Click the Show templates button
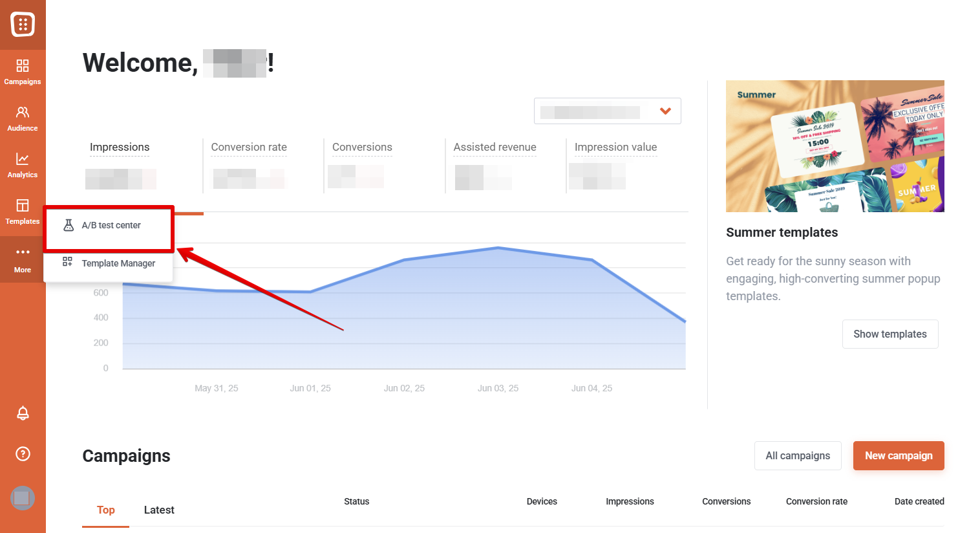 click(x=889, y=334)
